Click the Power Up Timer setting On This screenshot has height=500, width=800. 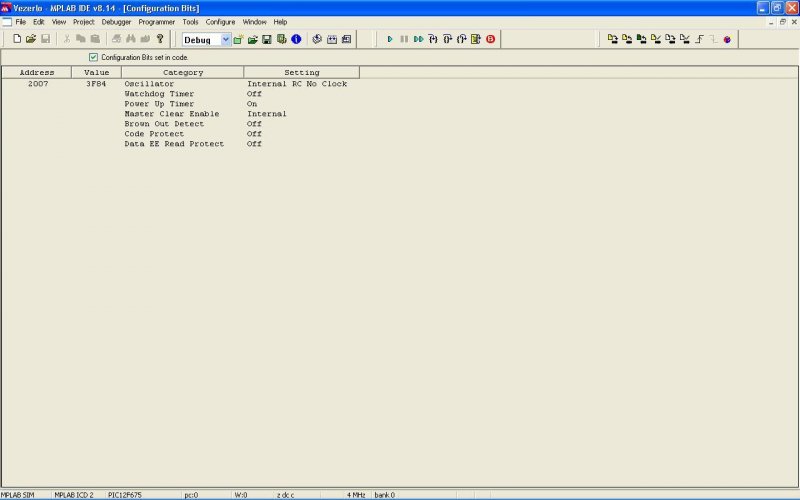pyautogui.click(x=252, y=104)
